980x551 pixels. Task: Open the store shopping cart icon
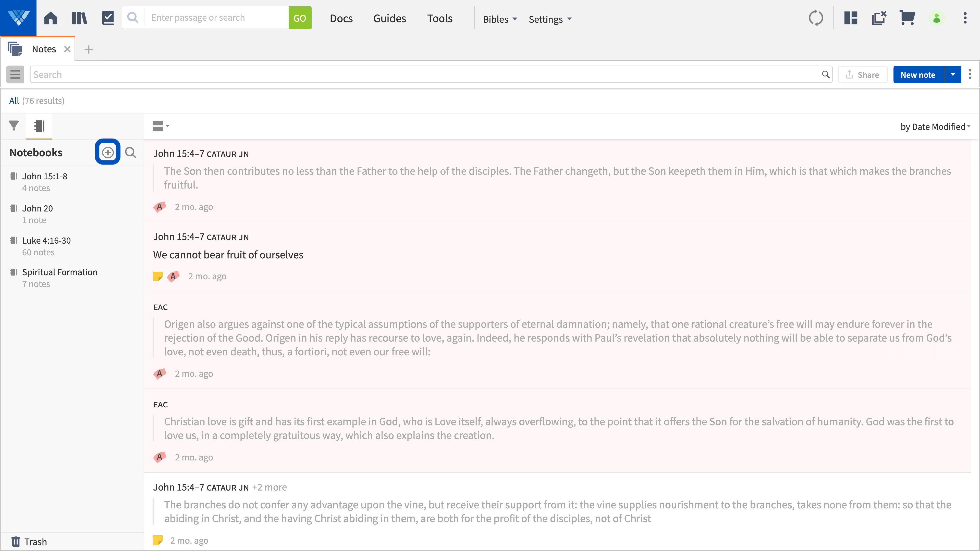click(907, 18)
